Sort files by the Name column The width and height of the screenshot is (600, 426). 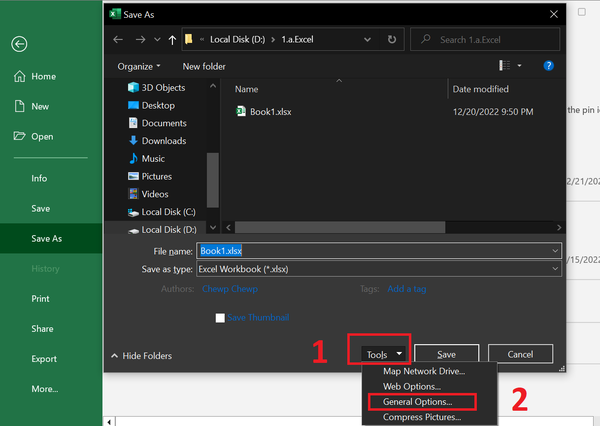tap(246, 89)
